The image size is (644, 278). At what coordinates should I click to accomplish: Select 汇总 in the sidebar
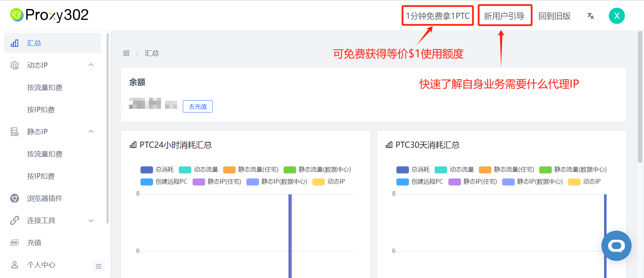[52, 43]
